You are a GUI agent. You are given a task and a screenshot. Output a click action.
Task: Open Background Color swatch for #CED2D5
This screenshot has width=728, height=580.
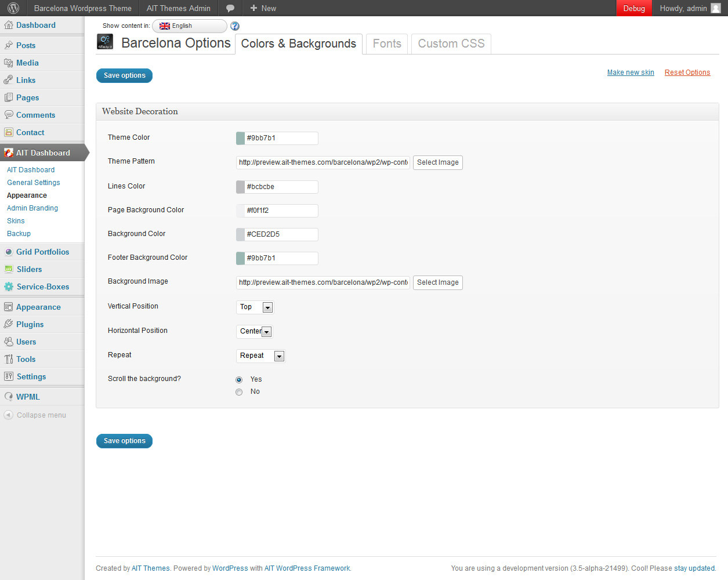point(240,234)
